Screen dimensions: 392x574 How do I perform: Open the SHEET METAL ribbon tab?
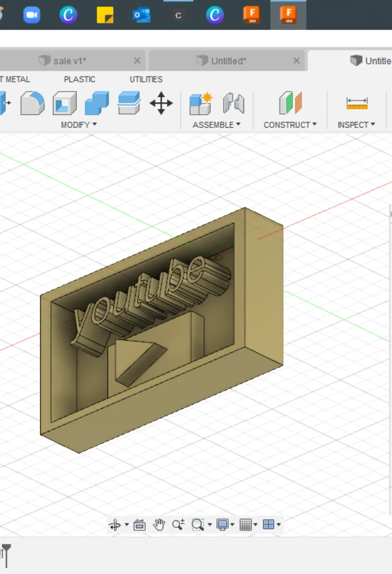pos(15,79)
